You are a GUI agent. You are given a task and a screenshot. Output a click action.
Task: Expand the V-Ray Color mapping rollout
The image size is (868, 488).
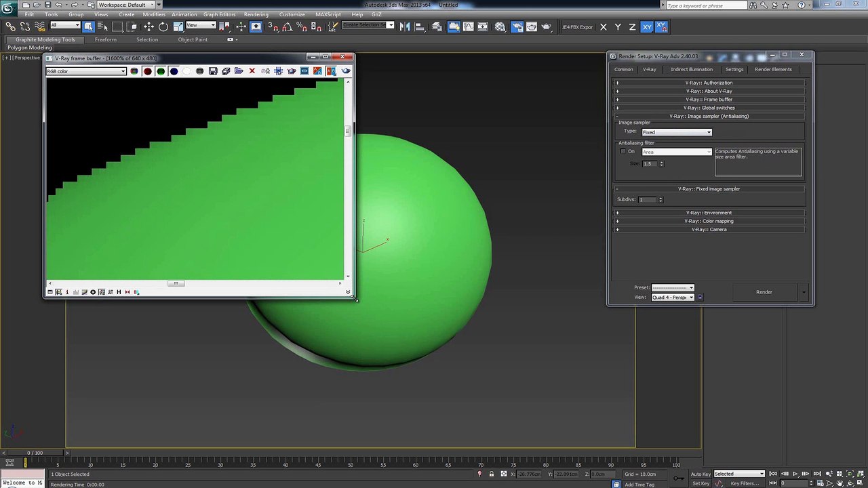pyautogui.click(x=709, y=221)
